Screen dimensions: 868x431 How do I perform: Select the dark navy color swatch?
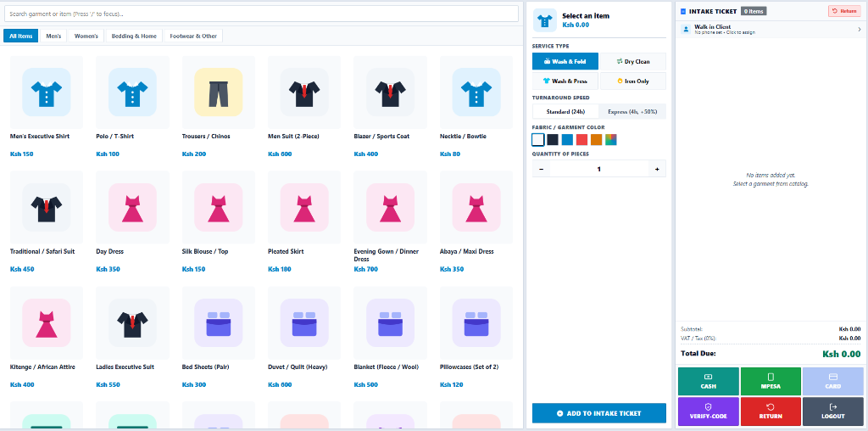(553, 140)
